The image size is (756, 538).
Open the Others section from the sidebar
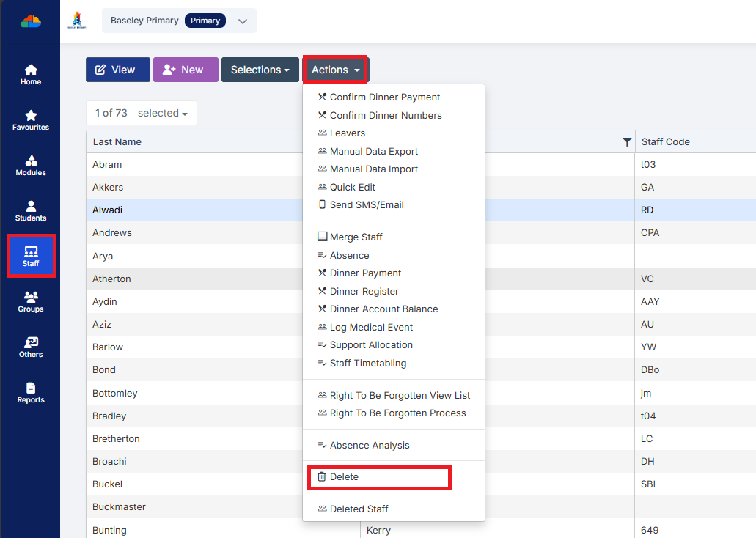[30, 347]
